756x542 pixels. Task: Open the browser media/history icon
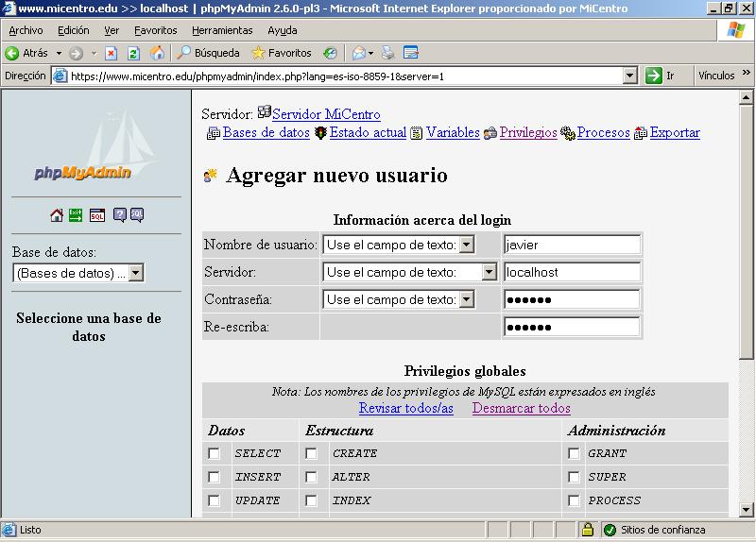click(330, 53)
